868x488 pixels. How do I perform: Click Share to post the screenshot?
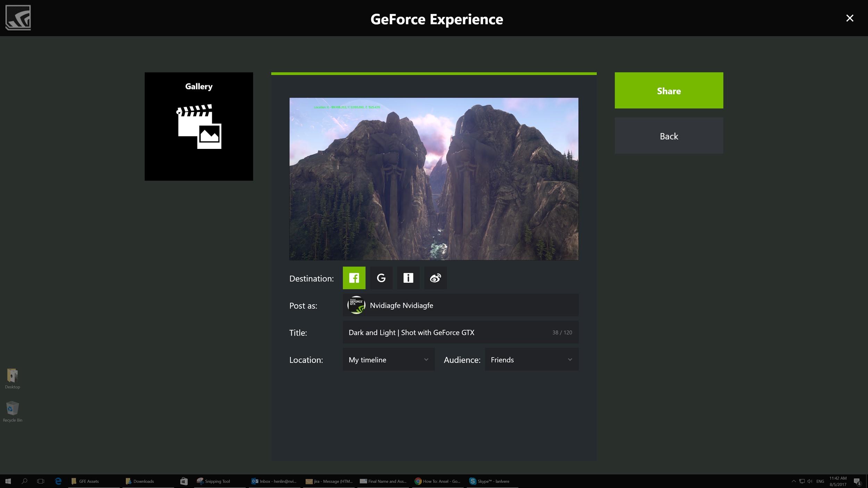tap(669, 90)
